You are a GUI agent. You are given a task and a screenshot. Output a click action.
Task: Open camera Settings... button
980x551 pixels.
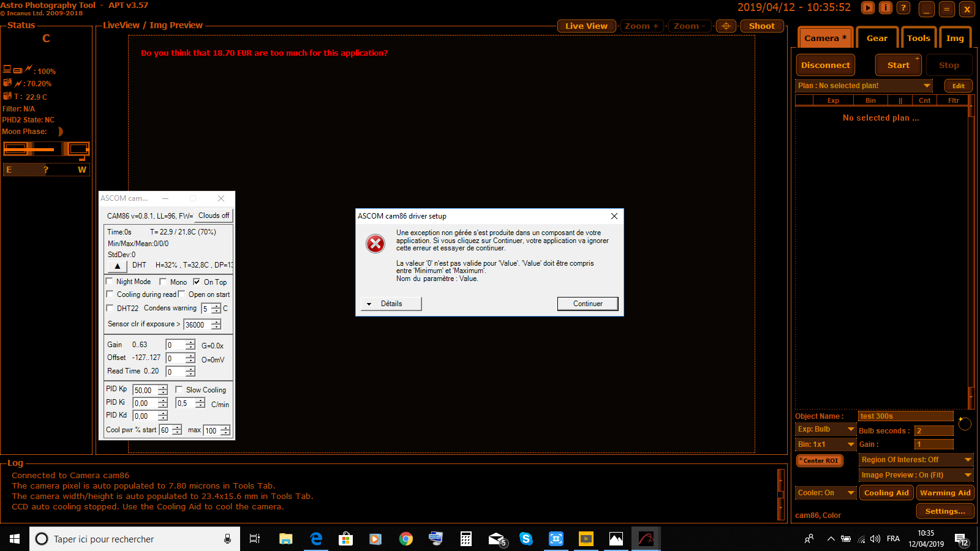tap(945, 511)
